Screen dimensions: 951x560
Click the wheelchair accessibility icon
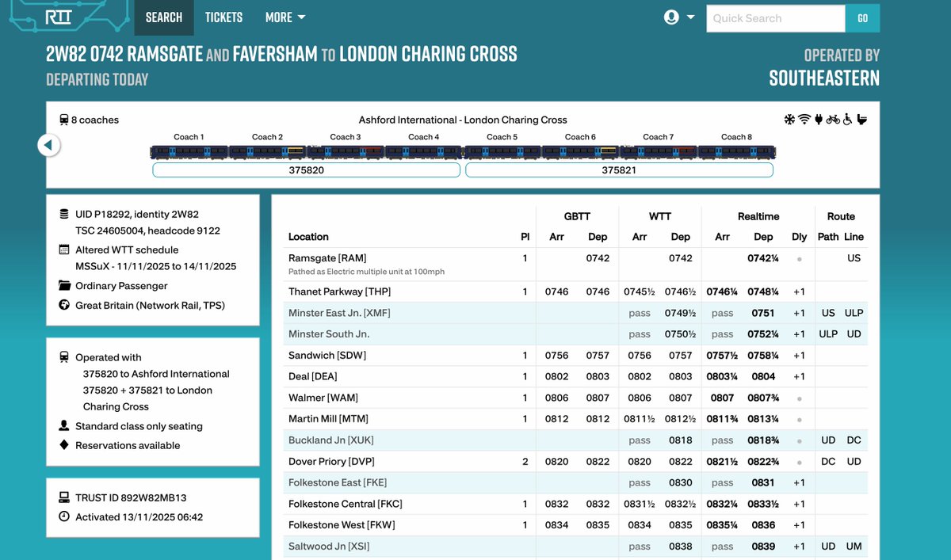click(847, 120)
